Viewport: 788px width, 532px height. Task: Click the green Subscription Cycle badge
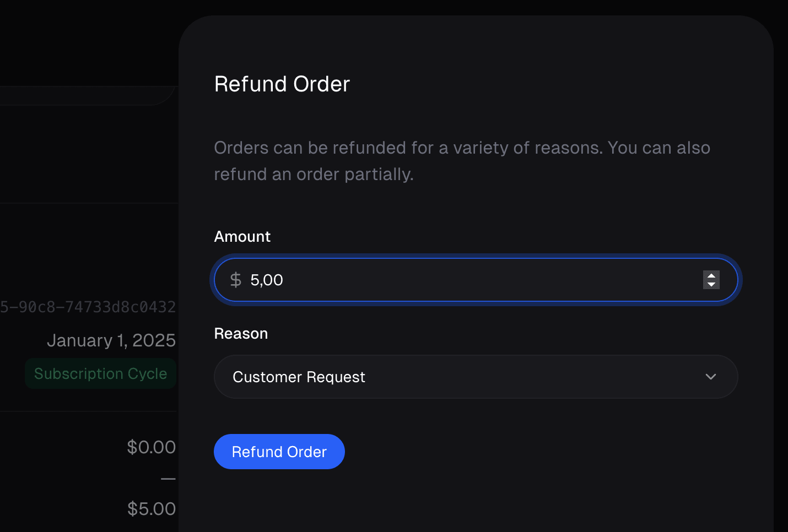coord(100,373)
